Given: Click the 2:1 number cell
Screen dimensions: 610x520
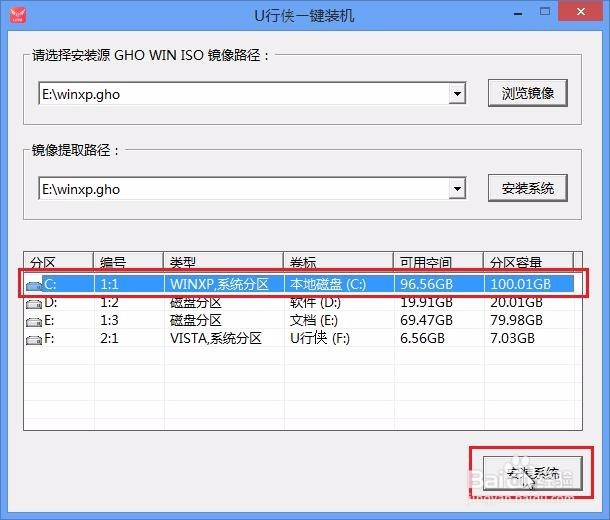Looking at the screenshot, I should coord(109,338).
